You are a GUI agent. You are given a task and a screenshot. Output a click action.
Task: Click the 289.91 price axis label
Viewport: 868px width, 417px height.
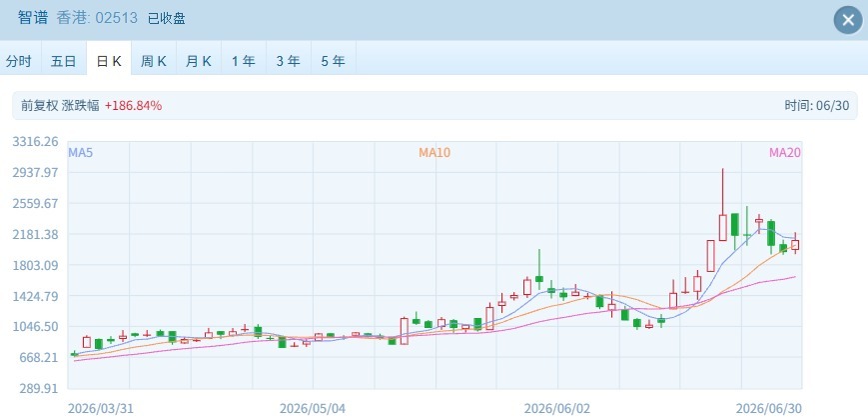[x=39, y=389]
